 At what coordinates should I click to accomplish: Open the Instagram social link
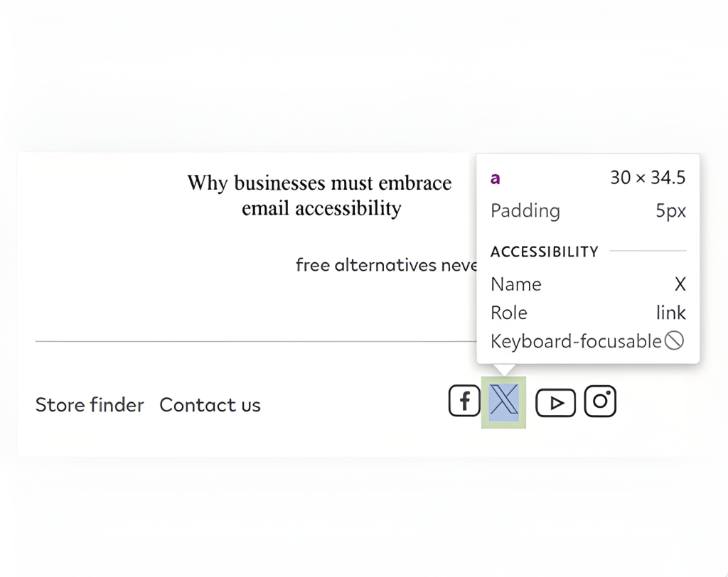[600, 401]
